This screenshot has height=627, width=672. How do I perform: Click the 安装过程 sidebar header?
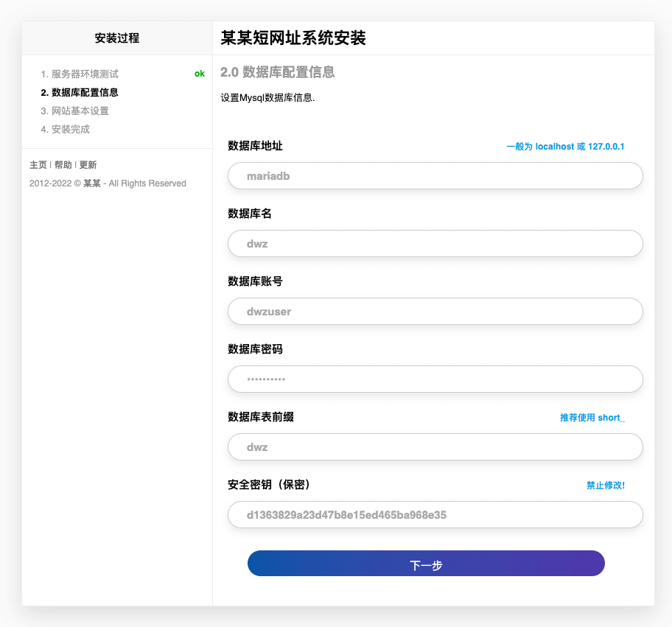click(117, 38)
